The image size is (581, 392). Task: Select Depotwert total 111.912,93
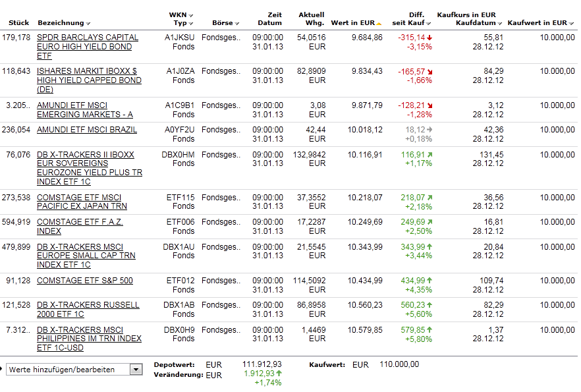[262, 364]
